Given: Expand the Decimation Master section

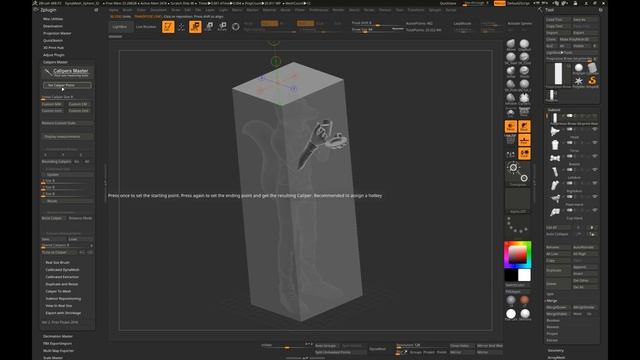Looking at the screenshot, I should tap(58, 336).
